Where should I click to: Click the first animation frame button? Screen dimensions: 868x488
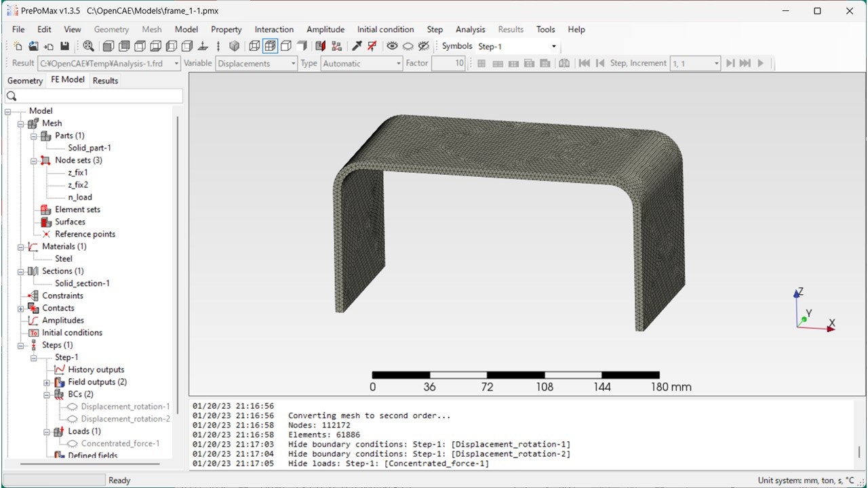point(584,63)
